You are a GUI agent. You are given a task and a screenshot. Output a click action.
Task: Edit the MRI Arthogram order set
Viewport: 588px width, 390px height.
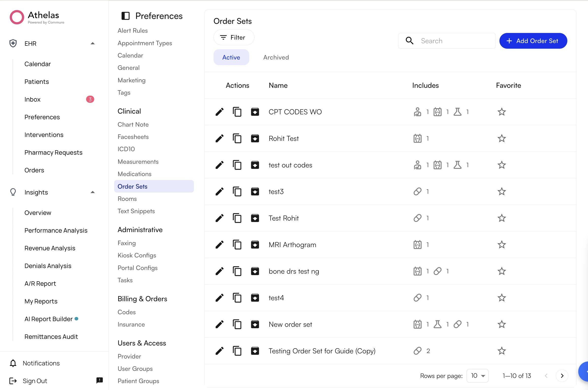(x=219, y=245)
